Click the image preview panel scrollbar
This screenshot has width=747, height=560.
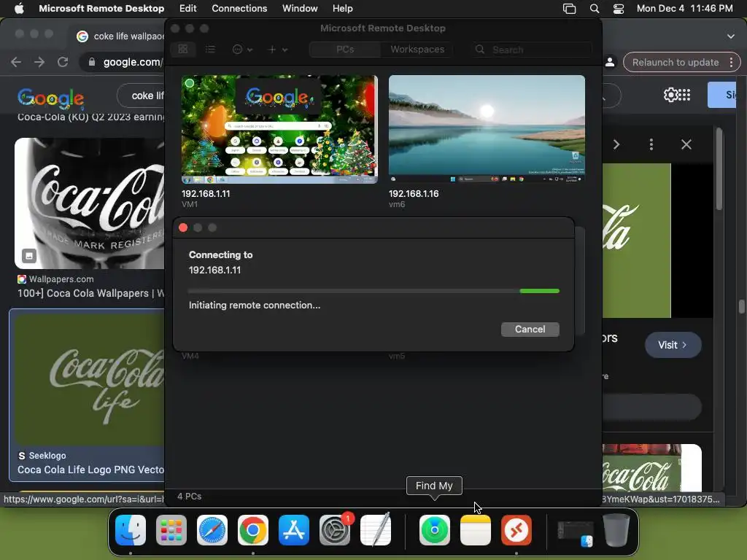coord(719,169)
